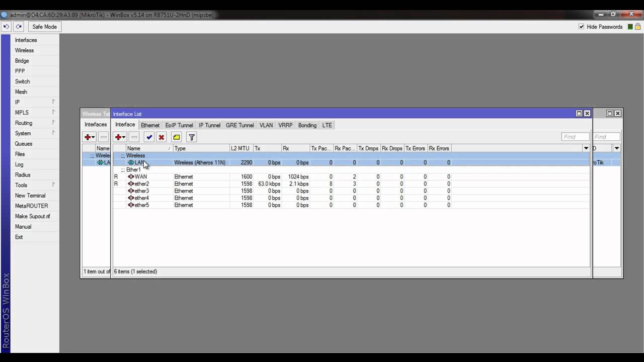Open Queues from the sidebar
Screen dimensions: 644x362
tap(23, 144)
